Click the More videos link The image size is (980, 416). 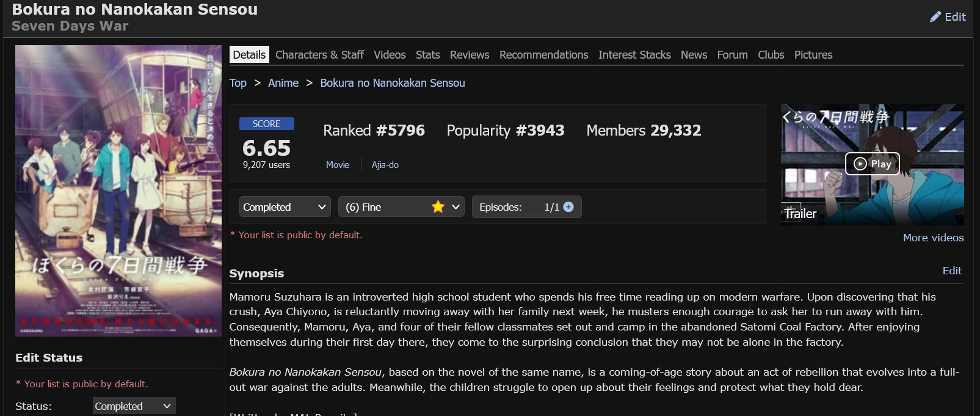coord(934,238)
